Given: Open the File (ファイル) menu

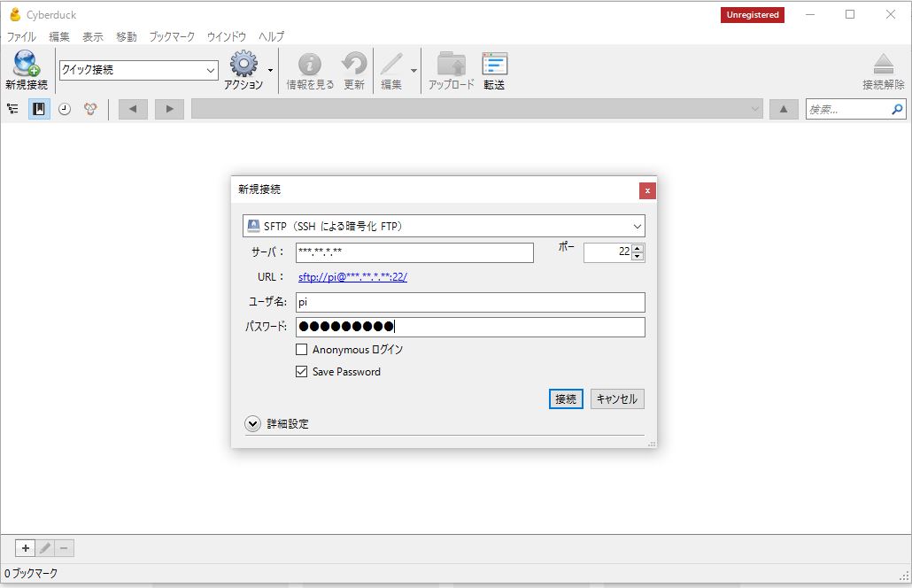Looking at the screenshot, I should (x=21, y=36).
